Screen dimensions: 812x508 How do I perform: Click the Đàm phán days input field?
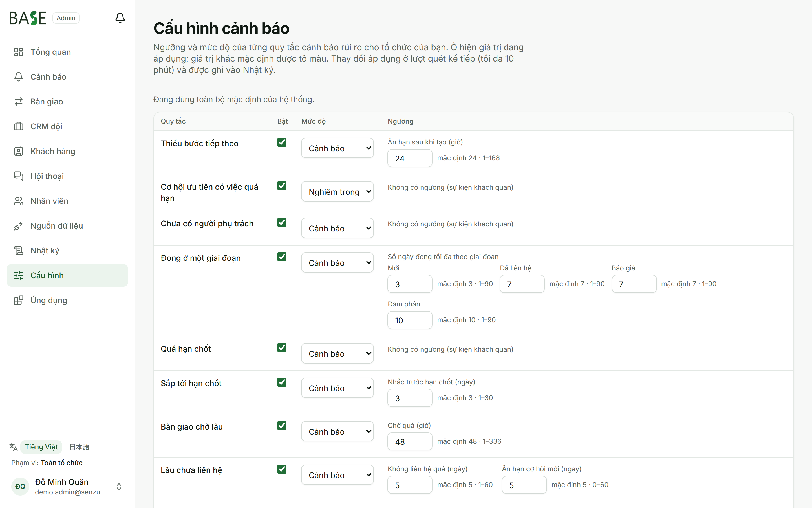tap(410, 320)
